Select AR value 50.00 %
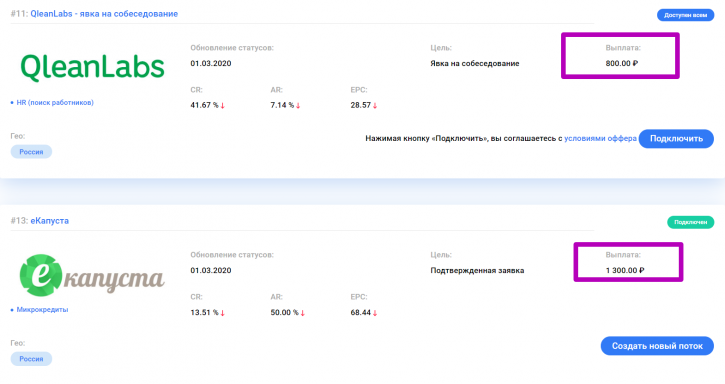Screen dimensions: 725x384 pyautogui.click(x=284, y=313)
